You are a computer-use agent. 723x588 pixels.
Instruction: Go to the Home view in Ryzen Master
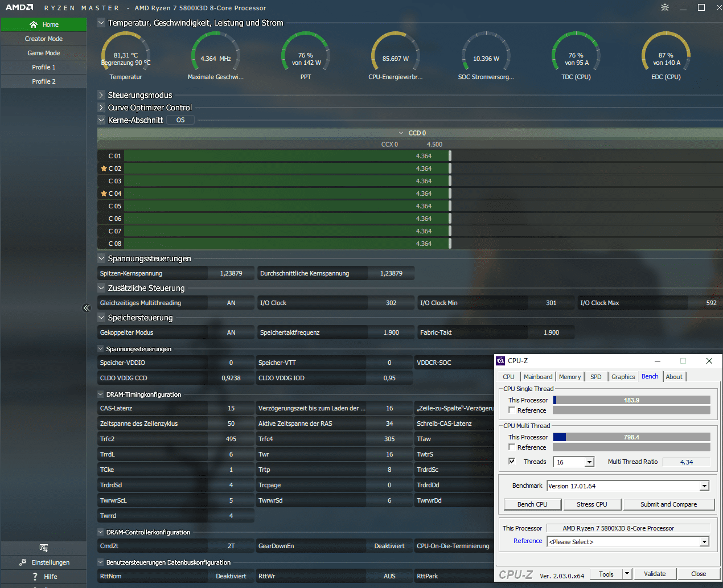coord(43,24)
